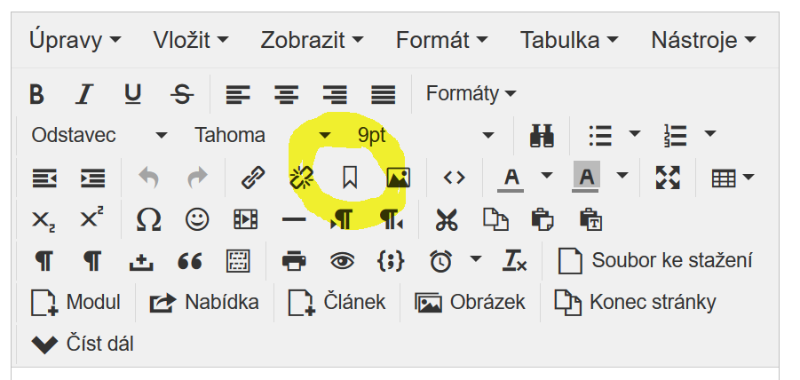Insert a bullet list
This screenshot has width=800, height=380.
[601, 136]
